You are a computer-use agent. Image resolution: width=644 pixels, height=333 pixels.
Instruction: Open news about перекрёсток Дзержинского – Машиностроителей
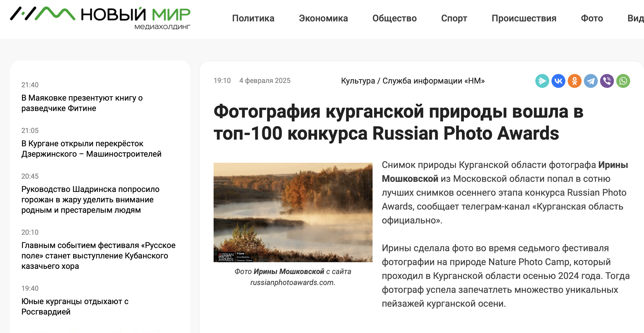pyautogui.click(x=91, y=149)
